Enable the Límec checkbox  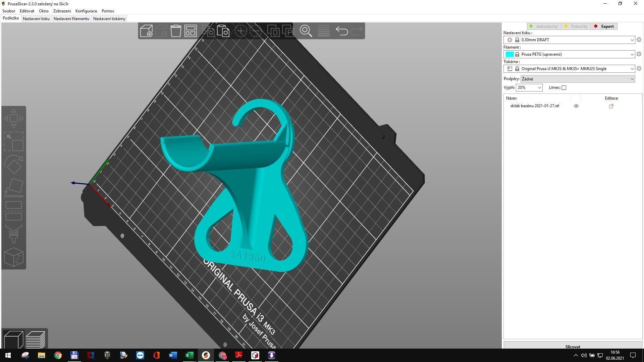click(x=564, y=88)
